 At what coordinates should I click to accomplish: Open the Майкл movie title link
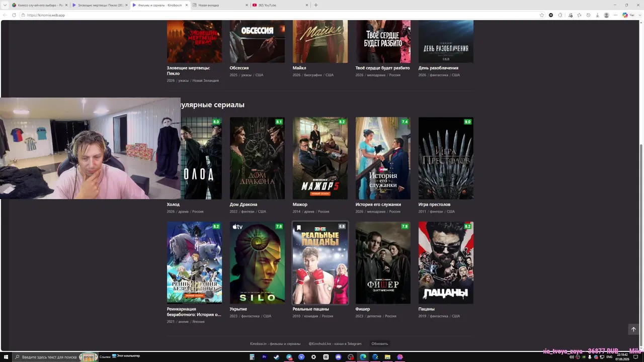pos(299,68)
